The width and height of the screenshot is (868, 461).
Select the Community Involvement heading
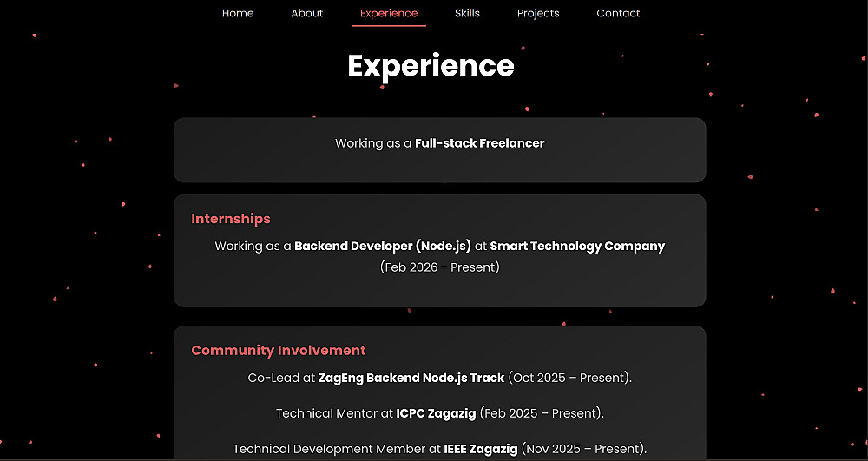click(279, 351)
